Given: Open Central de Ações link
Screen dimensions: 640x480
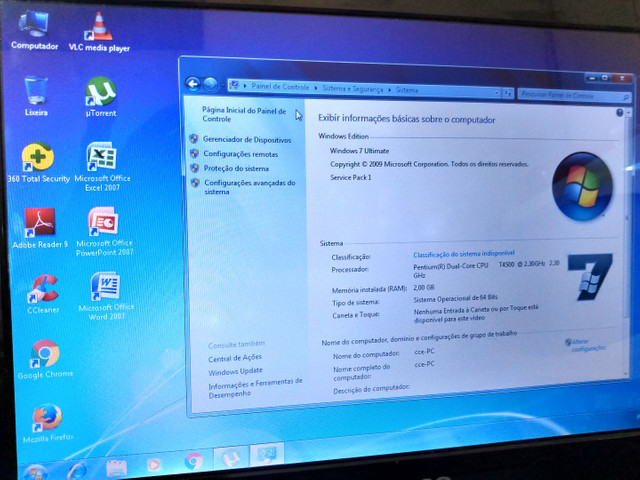Looking at the screenshot, I should click(x=235, y=358).
